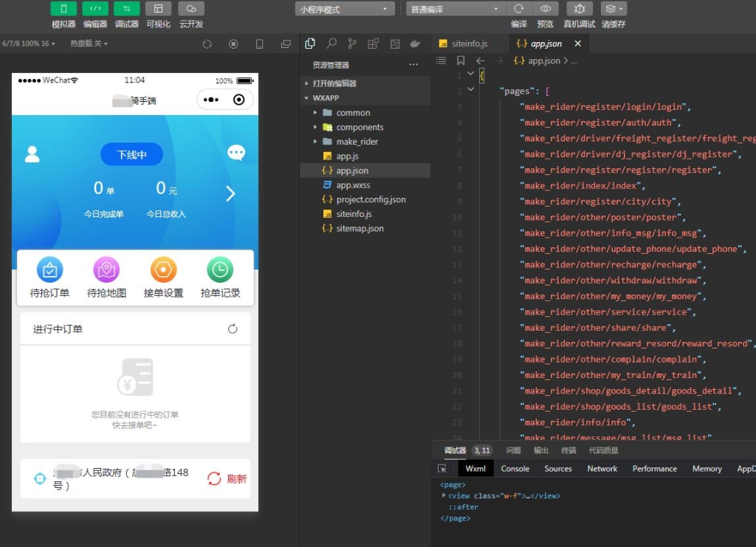Toggle the Simulator panel icon
Viewport: 756px width, 547px height.
pos(63,9)
